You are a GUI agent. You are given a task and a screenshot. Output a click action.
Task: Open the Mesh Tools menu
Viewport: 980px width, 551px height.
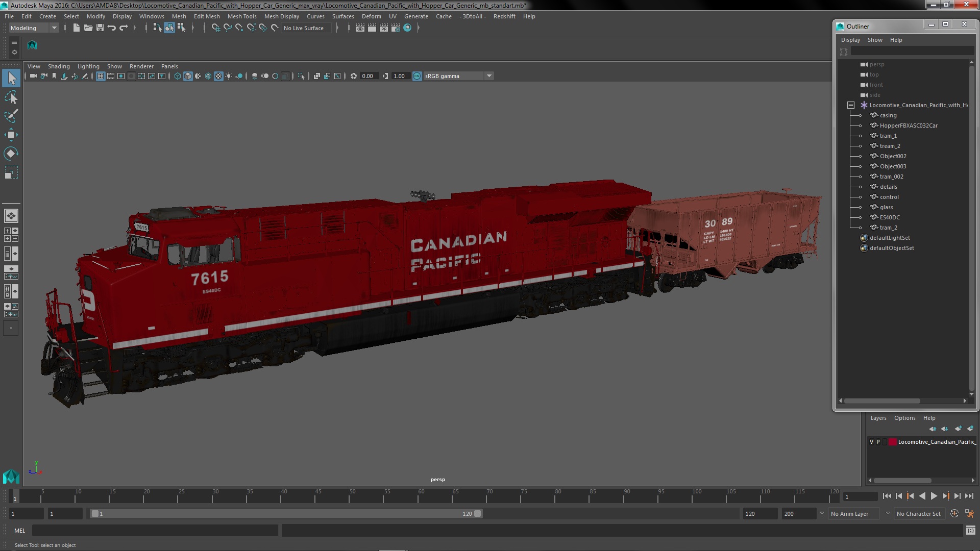[242, 16]
